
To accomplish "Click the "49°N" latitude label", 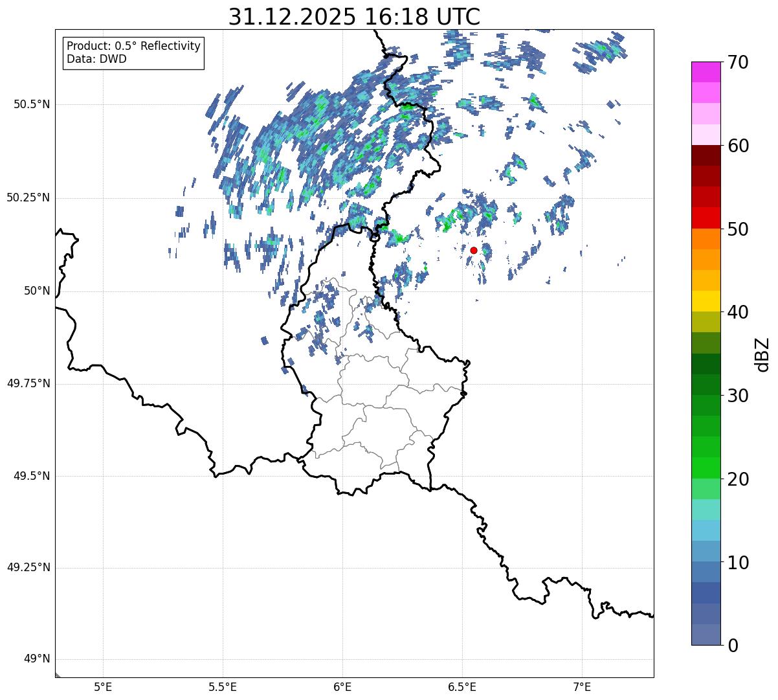I will coord(37,659).
